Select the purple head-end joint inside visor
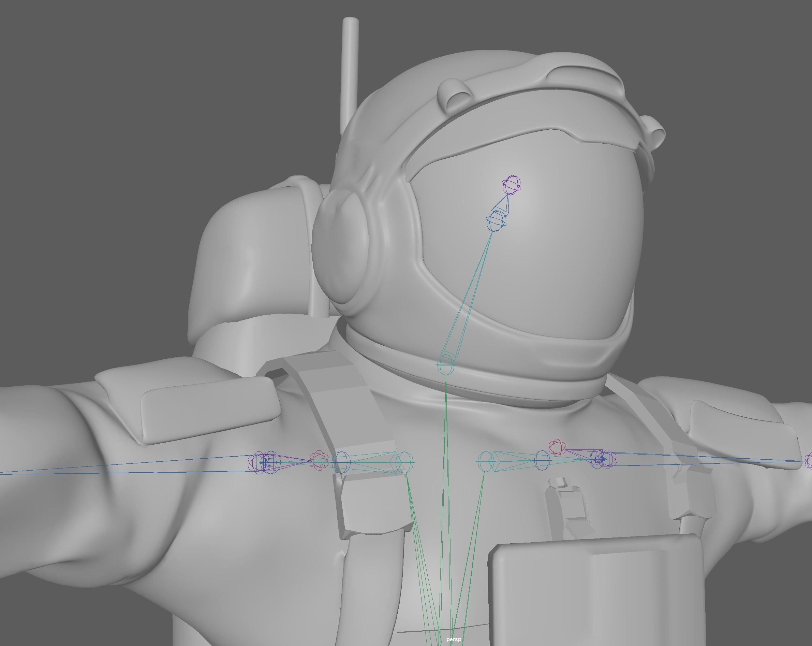Screen dimensions: 812x646 pyautogui.click(x=512, y=185)
